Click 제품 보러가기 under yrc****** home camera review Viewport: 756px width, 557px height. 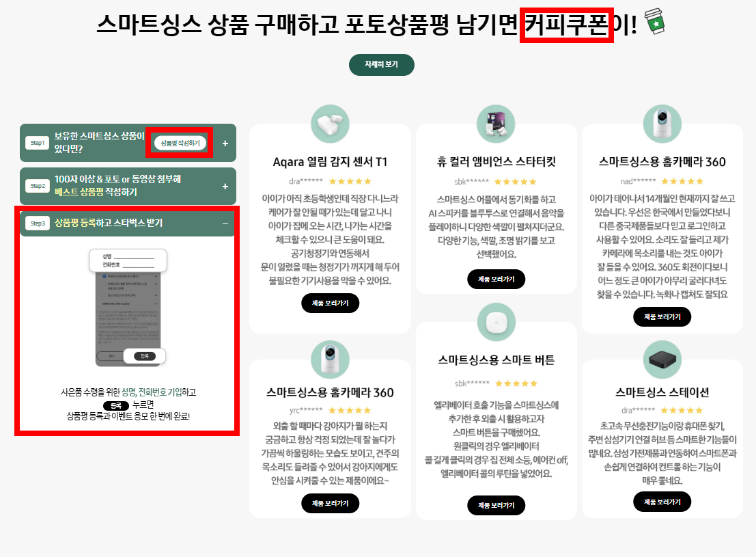tap(331, 503)
